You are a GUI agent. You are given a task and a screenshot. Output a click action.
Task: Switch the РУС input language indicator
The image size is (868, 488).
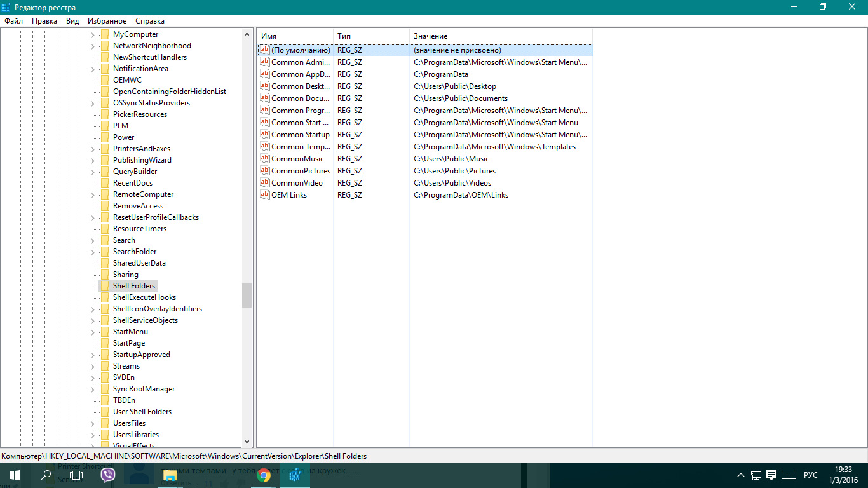[x=811, y=475]
